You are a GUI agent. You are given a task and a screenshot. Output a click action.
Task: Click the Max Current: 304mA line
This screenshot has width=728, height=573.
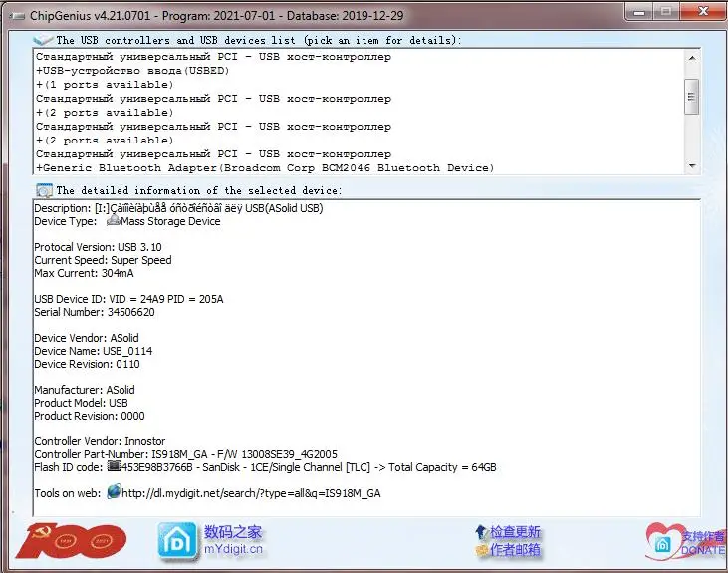(84, 273)
